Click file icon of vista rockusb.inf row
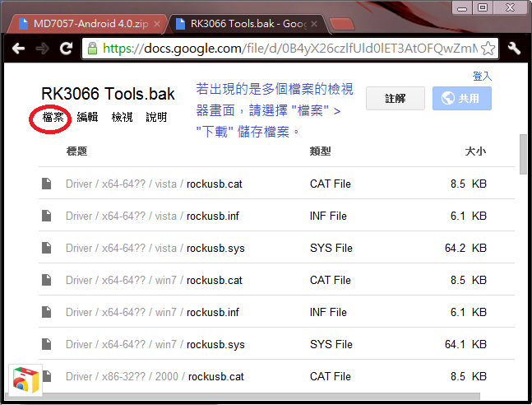Screen dimensions: 532x405 tap(47, 216)
